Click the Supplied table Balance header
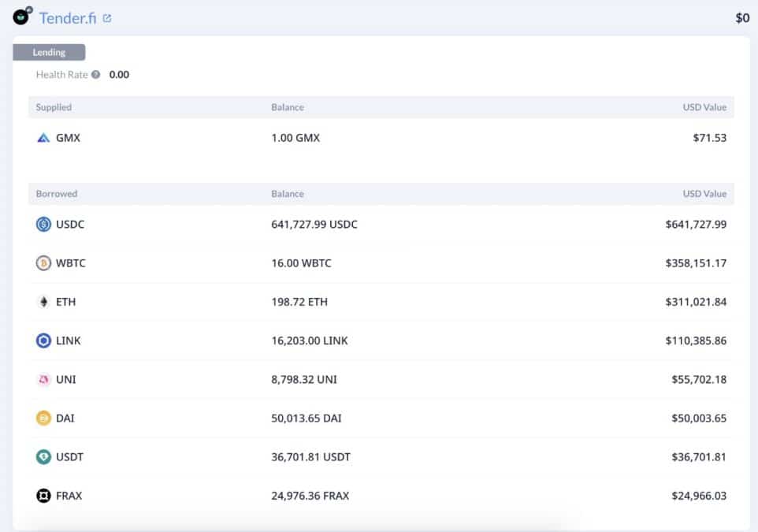This screenshot has width=758, height=532. (288, 107)
